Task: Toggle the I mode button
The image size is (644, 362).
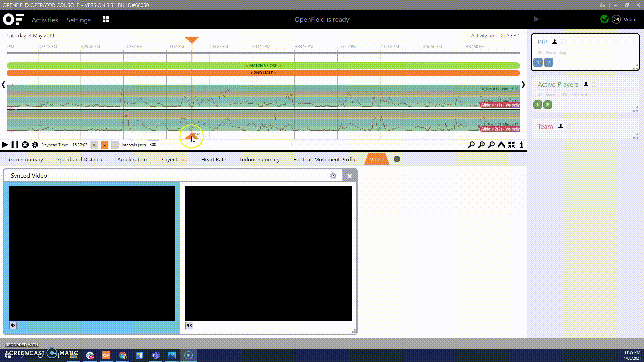Action: coord(115,145)
